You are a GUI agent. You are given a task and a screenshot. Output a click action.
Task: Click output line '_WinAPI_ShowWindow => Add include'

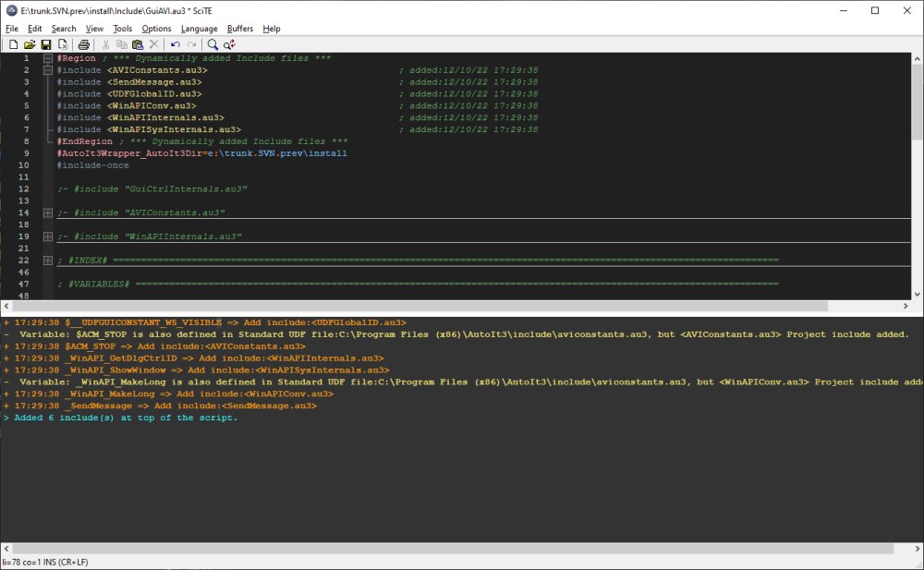[196, 370]
